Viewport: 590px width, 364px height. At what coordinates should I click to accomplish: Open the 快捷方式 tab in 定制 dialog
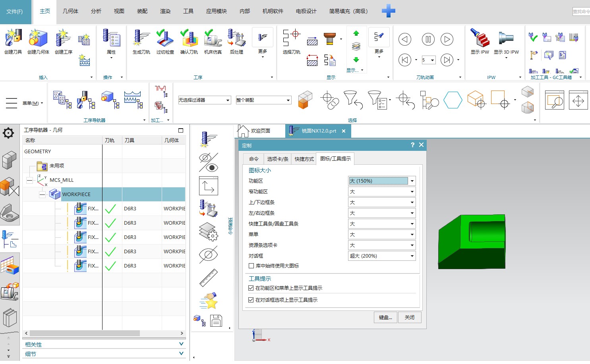(x=304, y=159)
